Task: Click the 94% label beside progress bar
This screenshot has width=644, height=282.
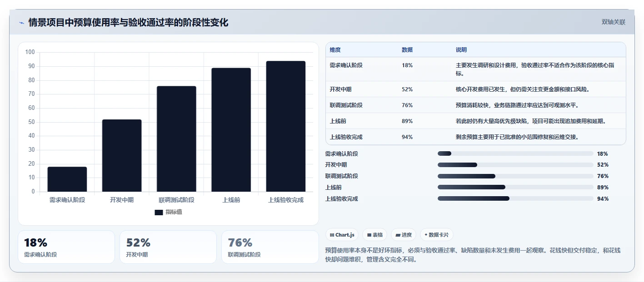Action: pos(603,198)
